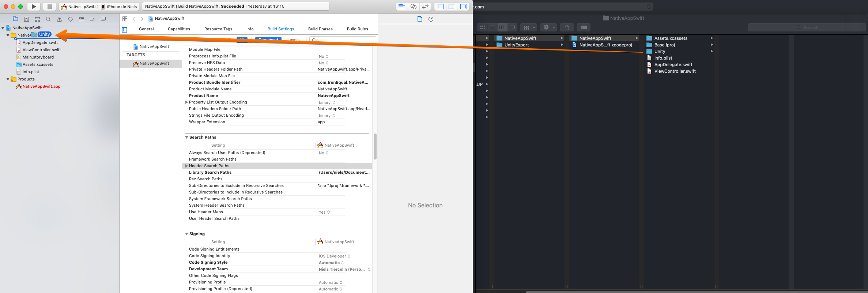868x293 pixels.
Task: Click the reload icon in the browser address bar
Action: (x=649, y=6)
